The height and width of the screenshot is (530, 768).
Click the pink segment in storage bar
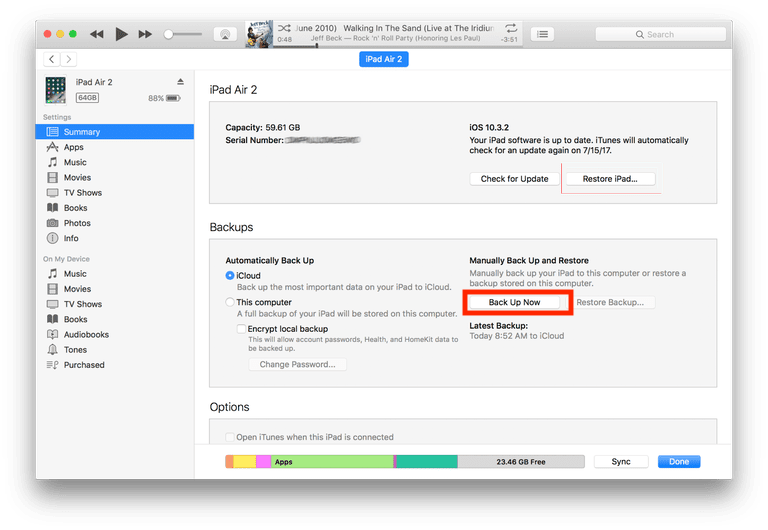[264, 461]
